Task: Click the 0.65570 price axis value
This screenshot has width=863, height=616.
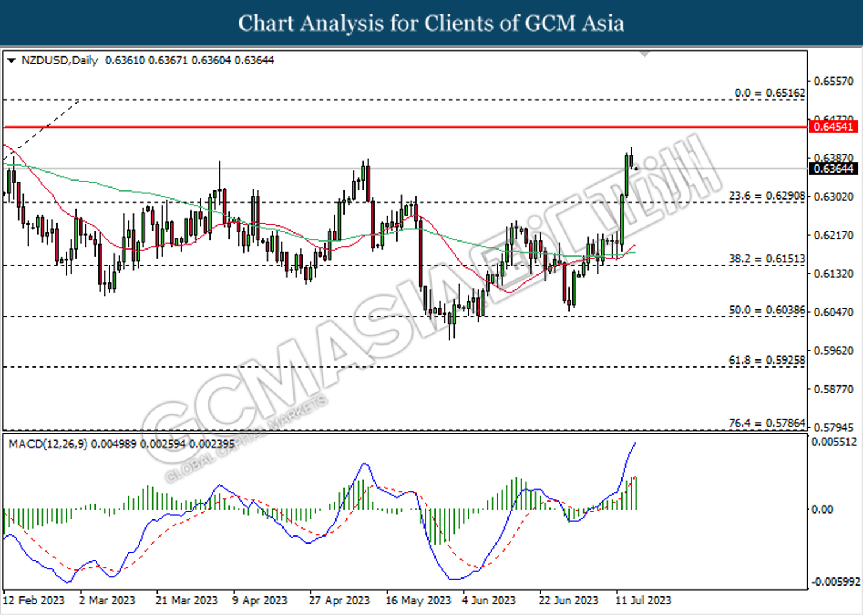Action: 834,81
